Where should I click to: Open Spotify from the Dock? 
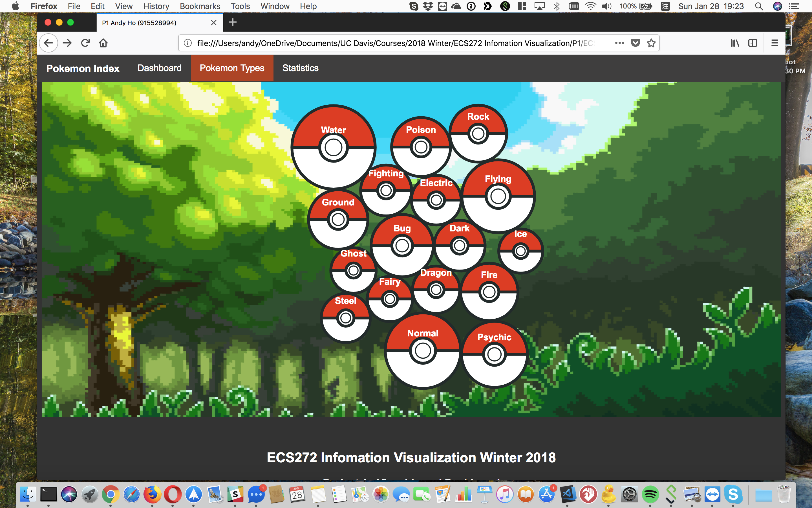pos(650,494)
